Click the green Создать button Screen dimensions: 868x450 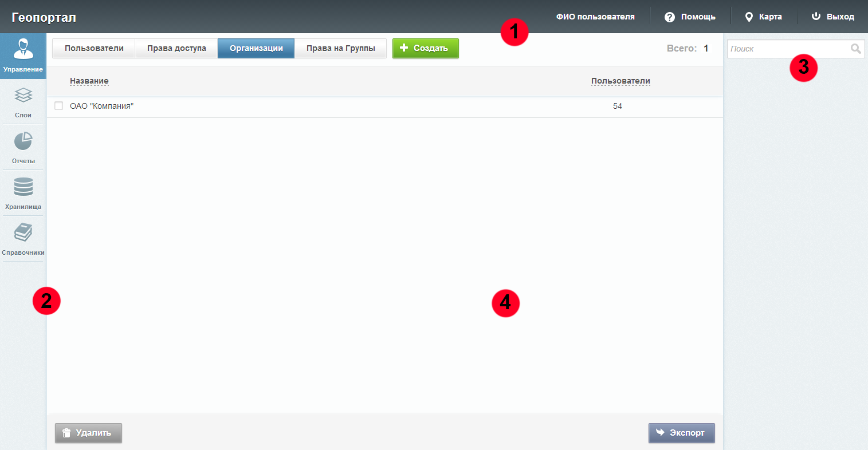coord(425,48)
